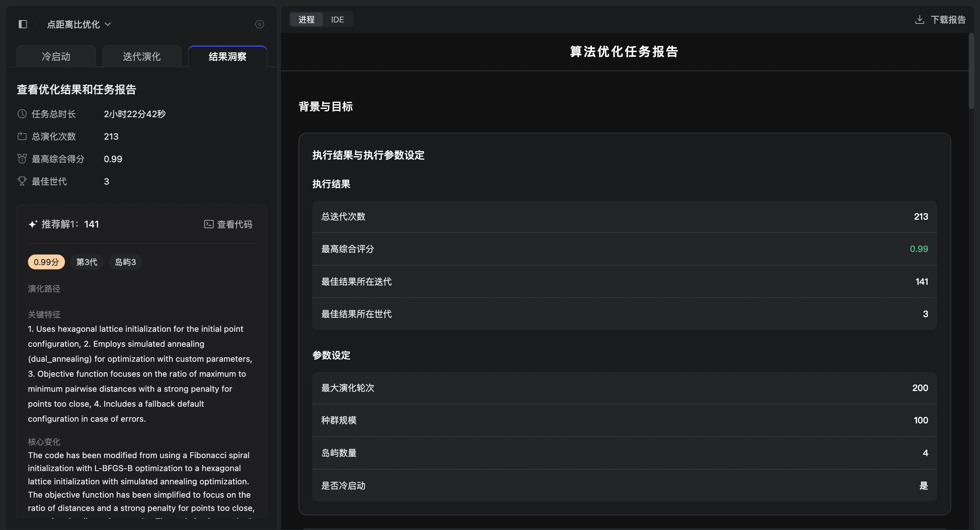Image resolution: width=980 pixels, height=530 pixels.
Task: Click the clock icon beside 任务总时长
Action: 22,114
